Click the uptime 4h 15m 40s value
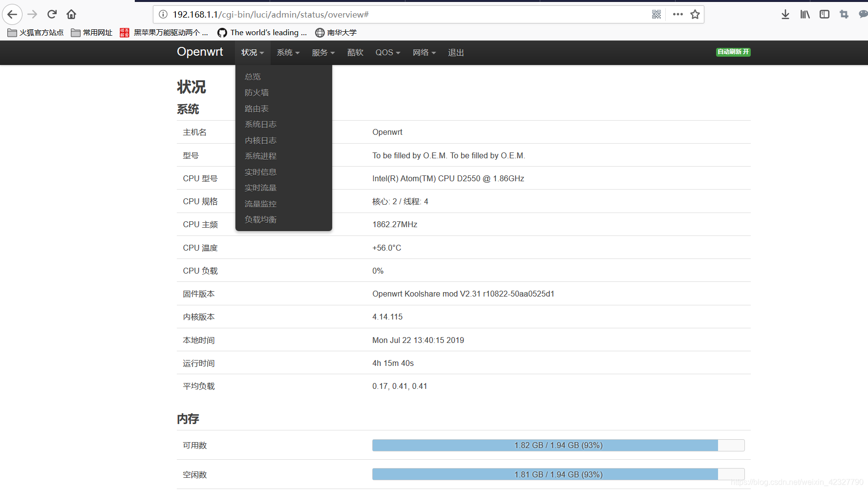868x491 pixels. coord(393,363)
